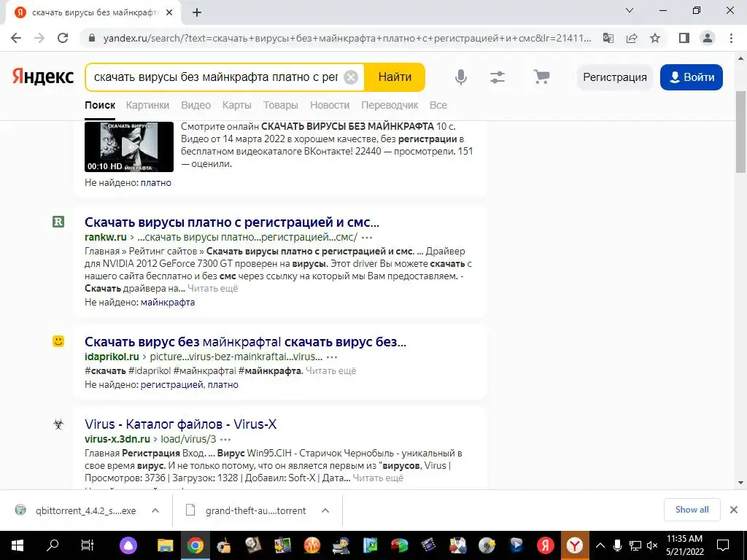Focus the Yandex search input field
This screenshot has width=747, height=560.
click(216, 77)
